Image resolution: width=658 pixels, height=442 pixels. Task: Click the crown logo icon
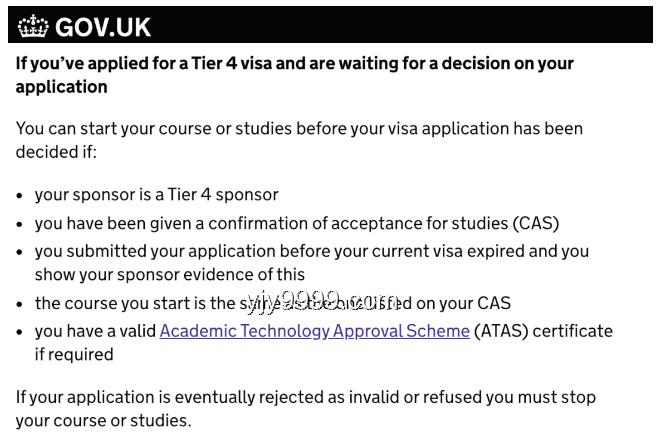click(33, 26)
